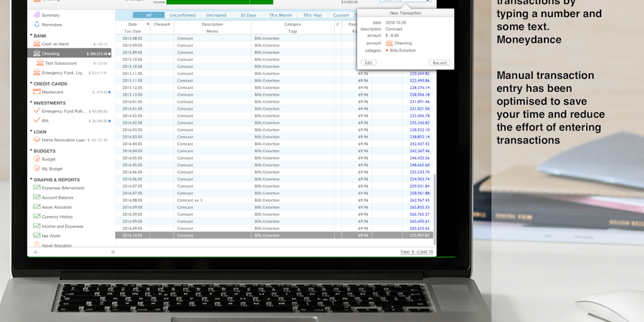Open the Test Subaccount bank icon
This screenshot has height=322, width=644.
(40, 63)
